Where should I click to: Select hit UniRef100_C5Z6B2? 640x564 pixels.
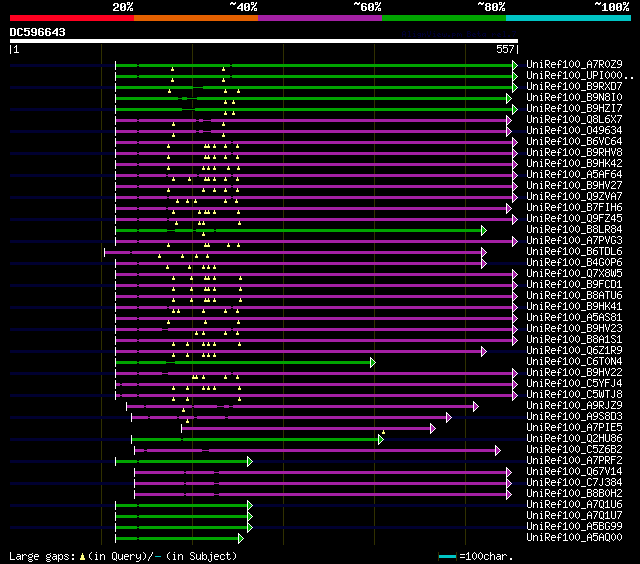pyautogui.click(x=574, y=450)
